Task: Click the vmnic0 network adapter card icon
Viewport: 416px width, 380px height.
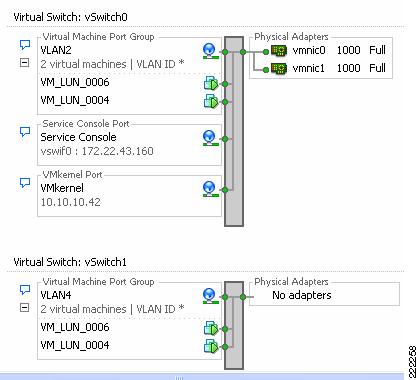Action: [279, 51]
